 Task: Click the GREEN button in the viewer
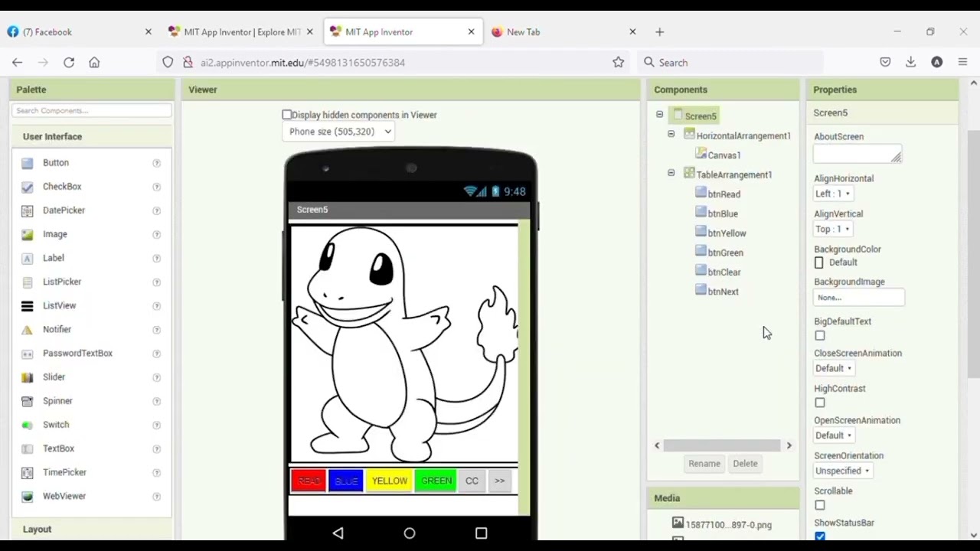pos(436,481)
